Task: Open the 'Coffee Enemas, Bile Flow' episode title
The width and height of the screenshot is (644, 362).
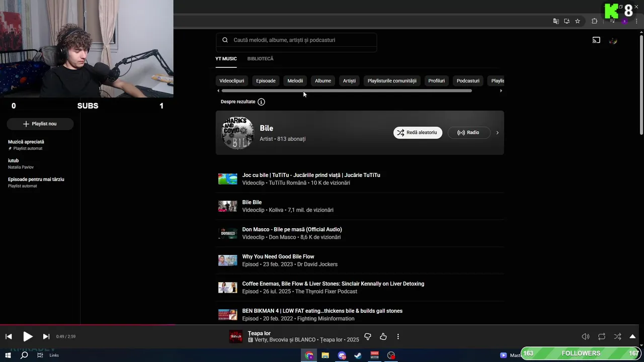Action: (333, 284)
